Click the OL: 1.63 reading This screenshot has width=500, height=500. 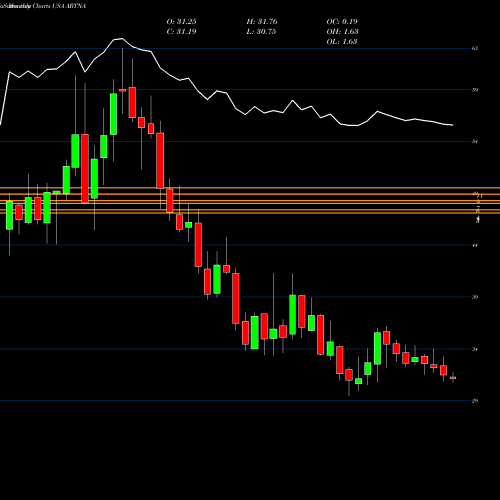(x=342, y=42)
